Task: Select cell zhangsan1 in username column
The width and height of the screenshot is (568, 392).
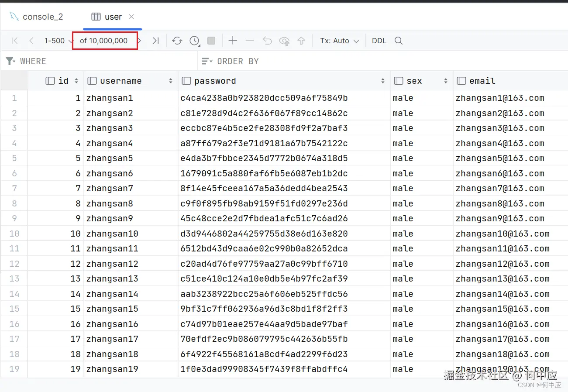Action: click(x=131, y=98)
